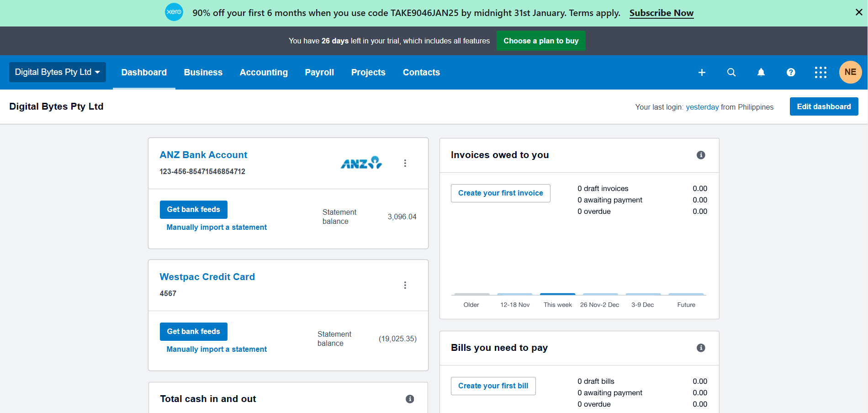Open the Accounting menu
The height and width of the screenshot is (413, 868).
click(x=264, y=72)
